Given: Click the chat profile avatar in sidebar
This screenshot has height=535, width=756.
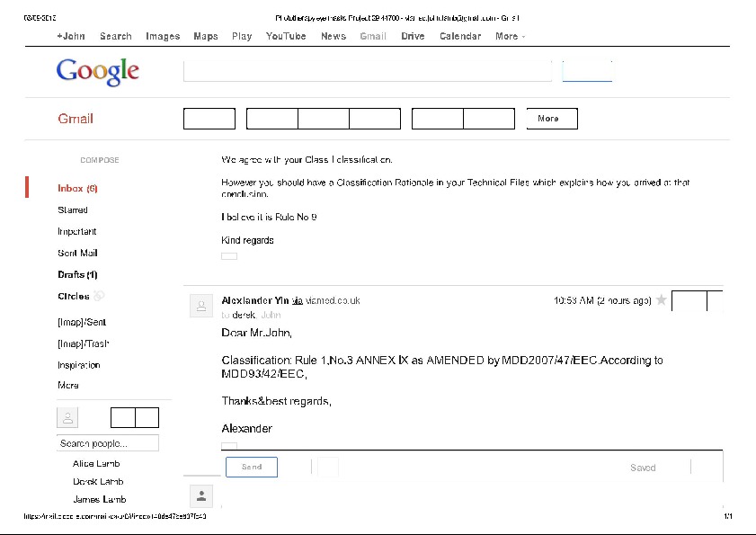Looking at the screenshot, I should [67, 417].
